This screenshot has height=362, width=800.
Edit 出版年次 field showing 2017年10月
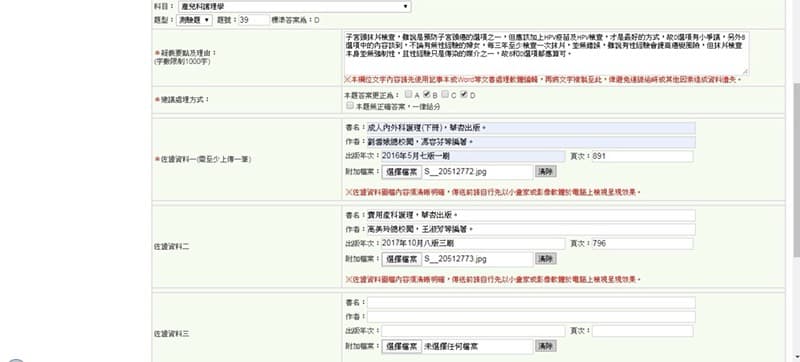pos(473,244)
